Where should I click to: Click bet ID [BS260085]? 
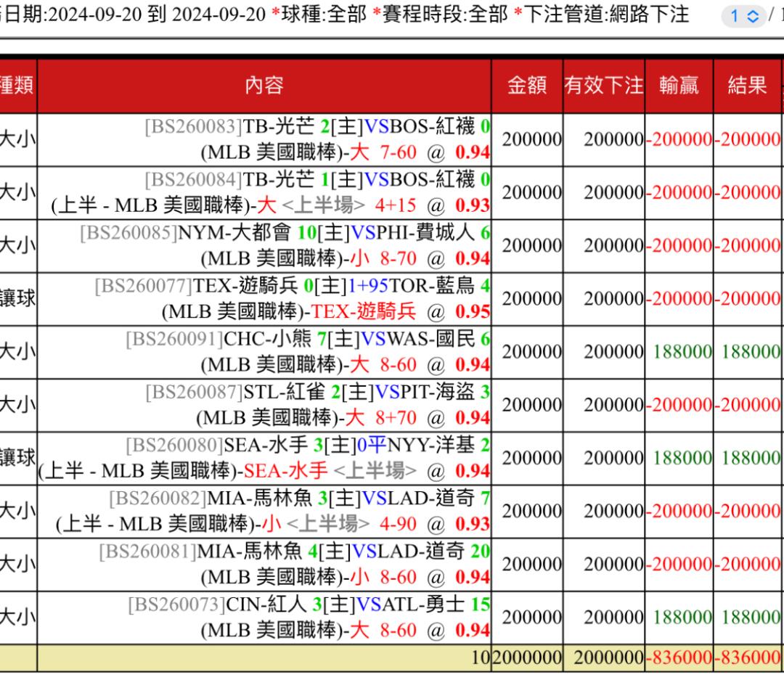(128, 233)
